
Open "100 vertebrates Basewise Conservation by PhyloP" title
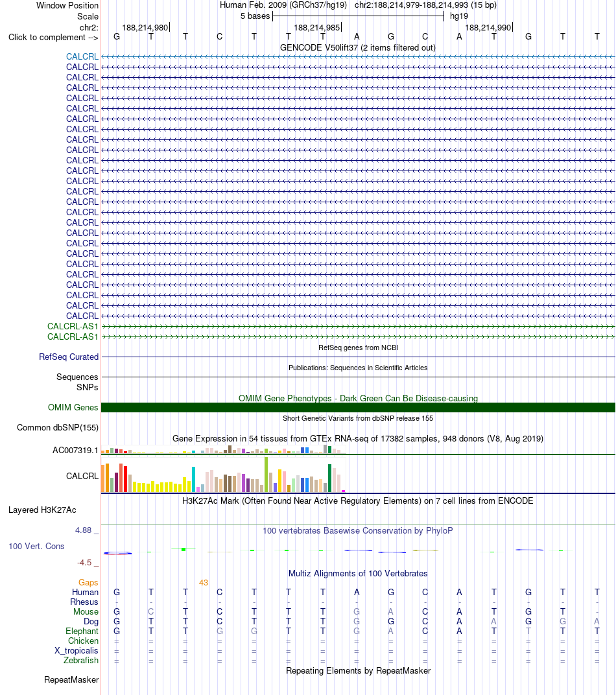coord(358,530)
